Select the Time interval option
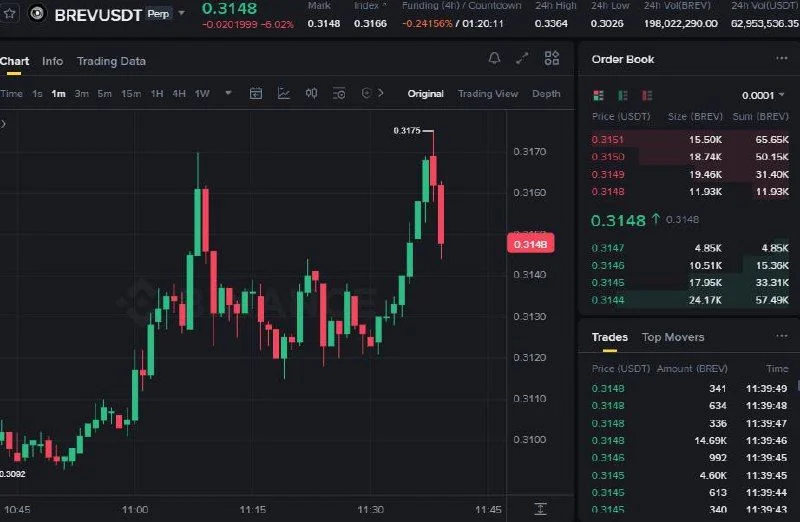The image size is (800, 522). click(x=11, y=94)
